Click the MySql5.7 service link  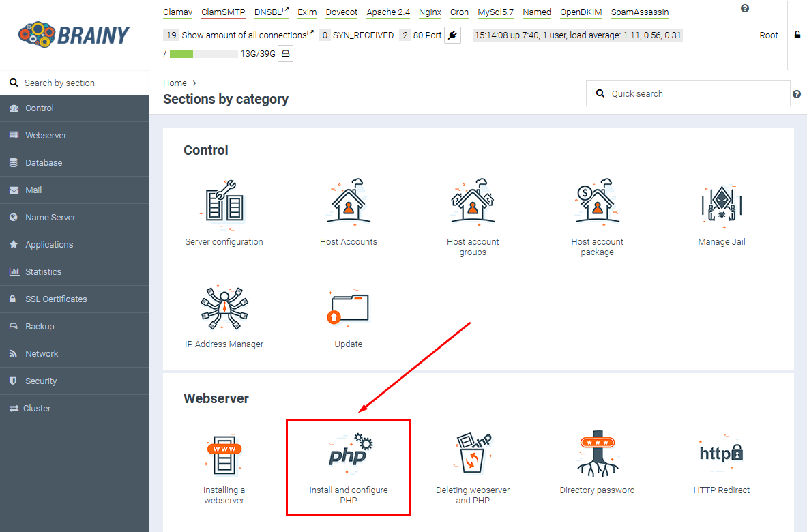click(x=495, y=12)
